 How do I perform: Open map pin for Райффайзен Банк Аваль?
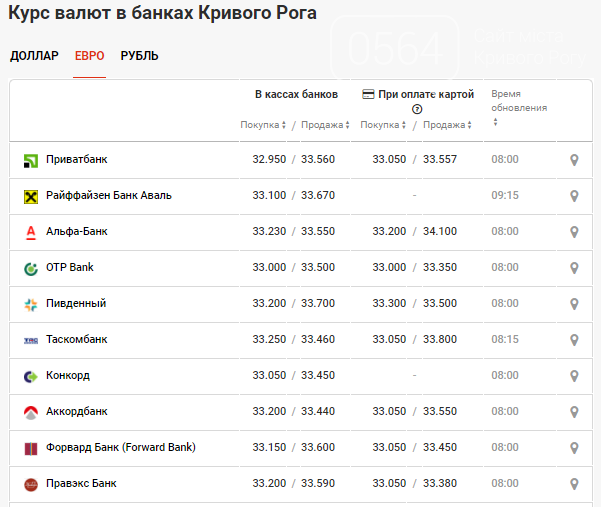[x=574, y=196]
